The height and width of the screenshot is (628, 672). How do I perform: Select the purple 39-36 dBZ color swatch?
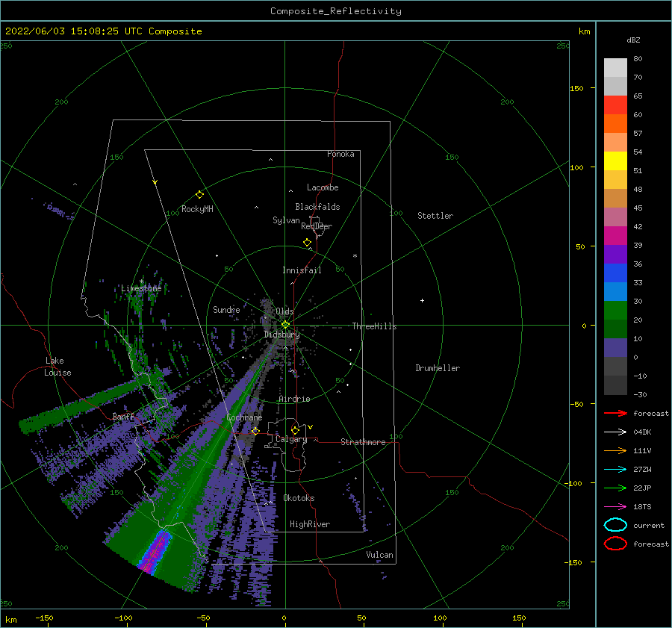point(615,254)
